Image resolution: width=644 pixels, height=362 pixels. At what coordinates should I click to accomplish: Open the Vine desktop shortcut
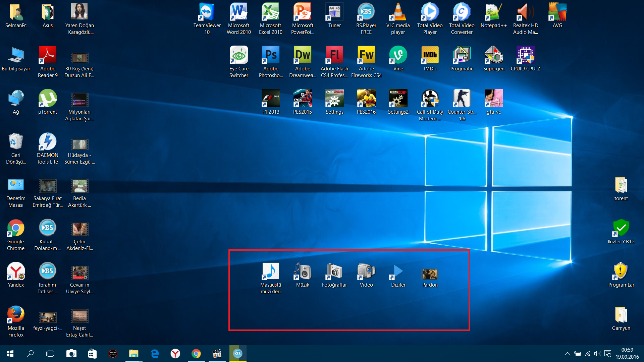pos(398,59)
